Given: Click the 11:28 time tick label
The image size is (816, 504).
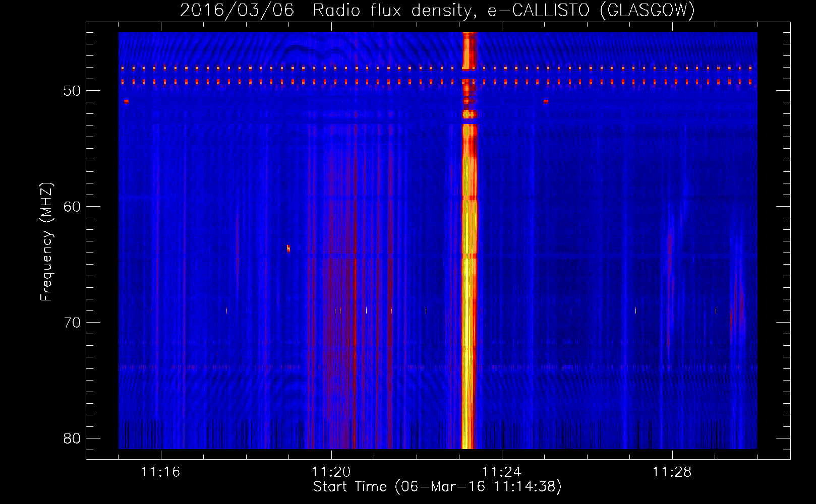Looking at the screenshot, I should [672, 472].
